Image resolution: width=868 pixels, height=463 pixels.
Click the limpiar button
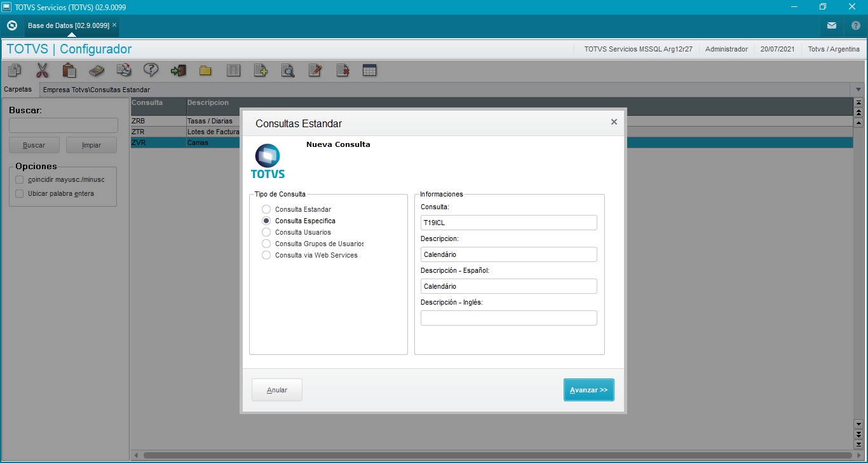click(92, 145)
